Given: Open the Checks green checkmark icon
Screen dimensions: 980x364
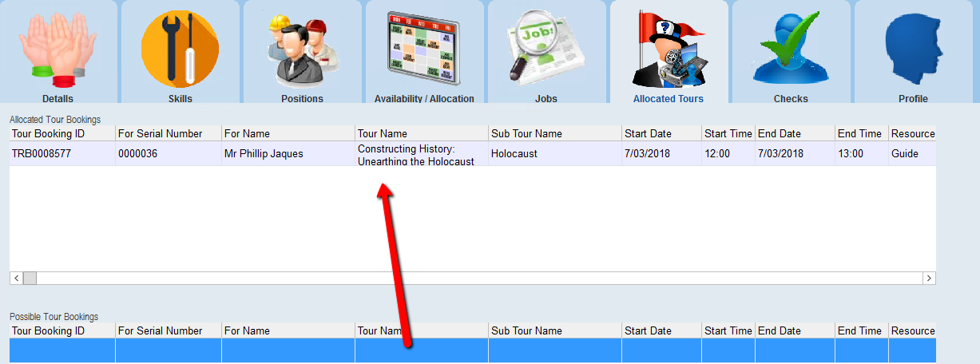Looking at the screenshot, I should pos(791,48).
